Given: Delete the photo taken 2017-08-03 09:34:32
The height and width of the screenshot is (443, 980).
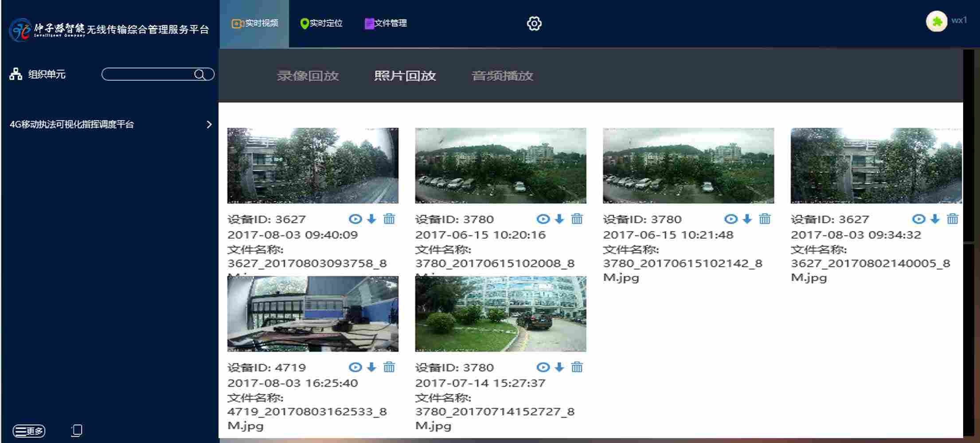Looking at the screenshot, I should point(952,219).
